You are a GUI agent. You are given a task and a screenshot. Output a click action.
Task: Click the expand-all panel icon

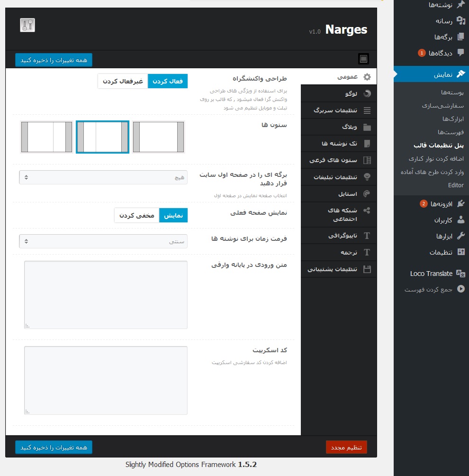363,59
